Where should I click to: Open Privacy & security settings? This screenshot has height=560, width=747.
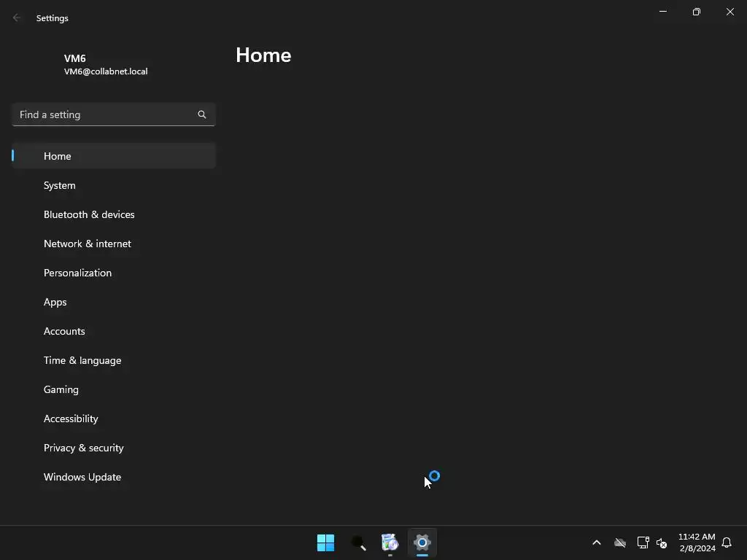click(x=113, y=448)
